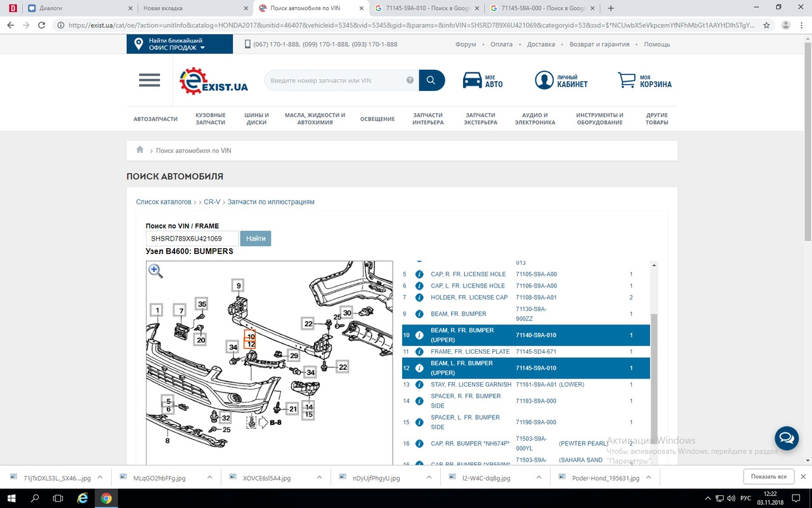This screenshot has height=508, width=812.
Task: Show hidden system tray icons
Action: click(709, 498)
